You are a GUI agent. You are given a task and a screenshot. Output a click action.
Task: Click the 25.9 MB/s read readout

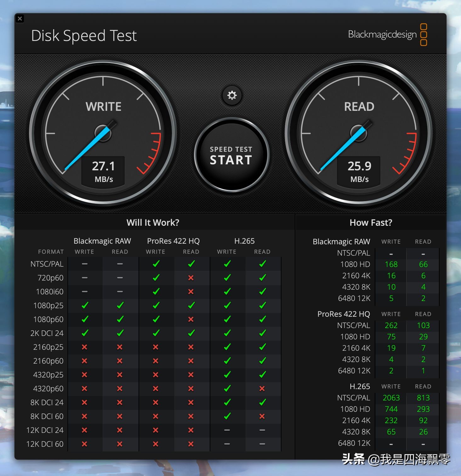(359, 171)
